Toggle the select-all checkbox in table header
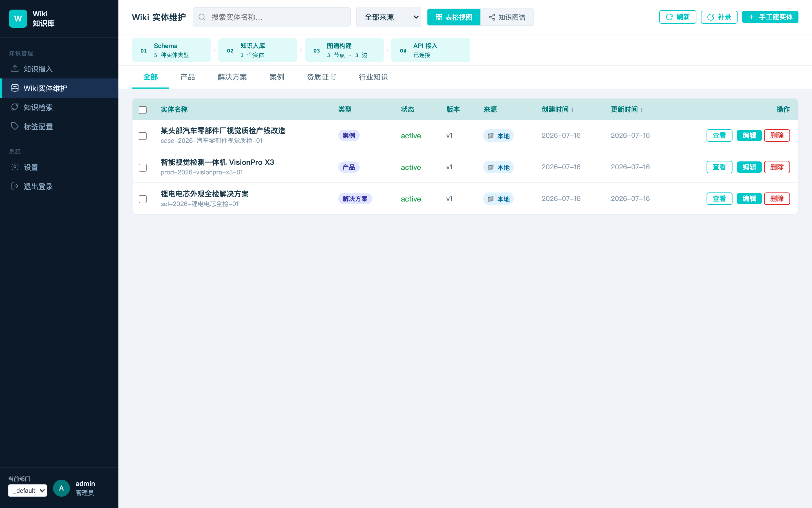812x508 pixels. (143, 110)
